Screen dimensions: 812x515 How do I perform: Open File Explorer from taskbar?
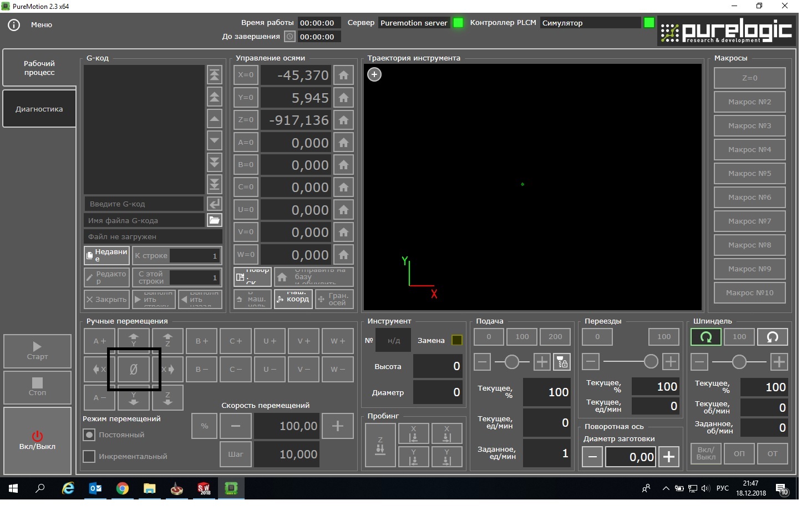point(150,488)
